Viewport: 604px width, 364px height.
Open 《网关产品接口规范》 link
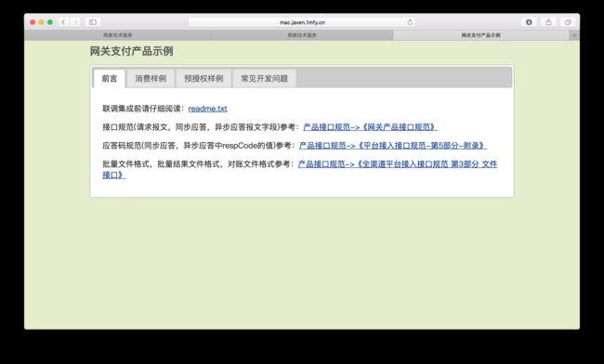370,127
